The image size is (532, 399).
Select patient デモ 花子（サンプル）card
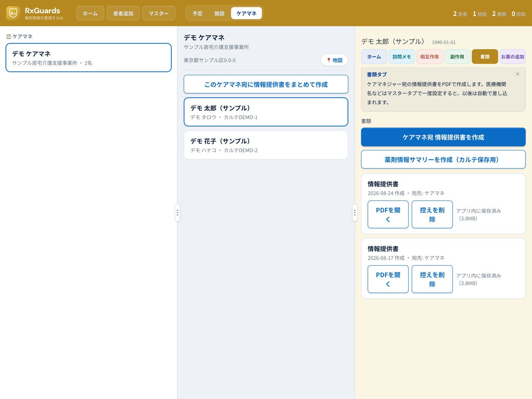click(x=266, y=145)
